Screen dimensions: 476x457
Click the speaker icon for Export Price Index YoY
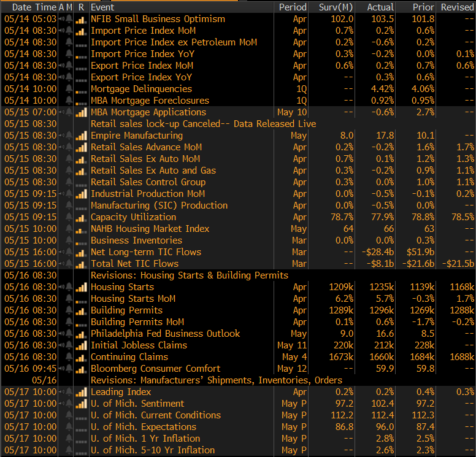[x=61, y=77]
